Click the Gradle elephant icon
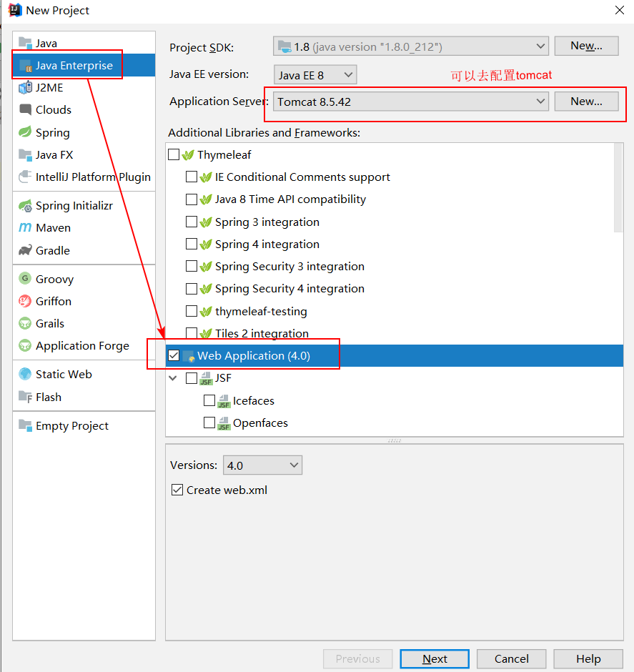The width and height of the screenshot is (634, 672). [25, 250]
